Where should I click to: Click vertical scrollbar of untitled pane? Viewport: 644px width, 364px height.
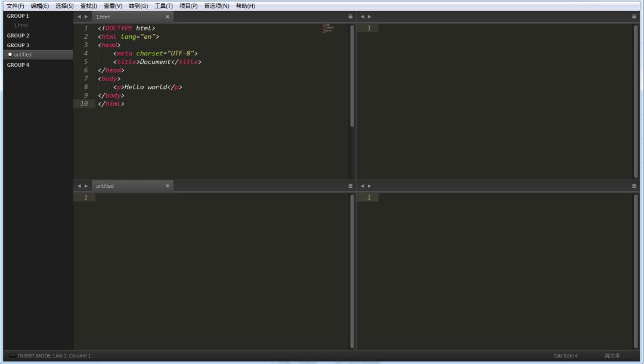tap(352, 271)
